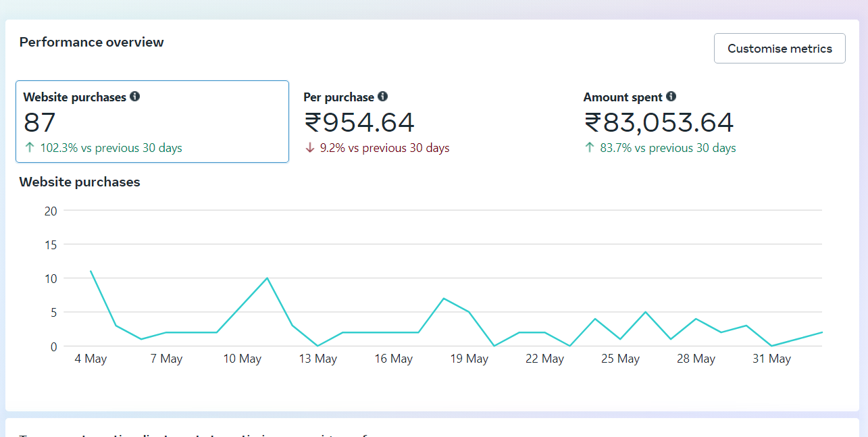
Task: Click the ₹954.64 per purchase value
Action: (359, 122)
